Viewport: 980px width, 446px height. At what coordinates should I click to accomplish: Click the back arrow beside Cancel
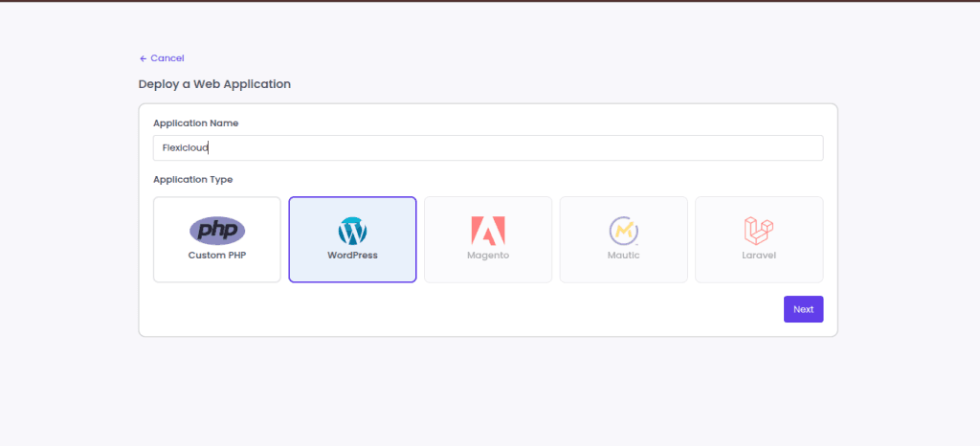(x=143, y=58)
